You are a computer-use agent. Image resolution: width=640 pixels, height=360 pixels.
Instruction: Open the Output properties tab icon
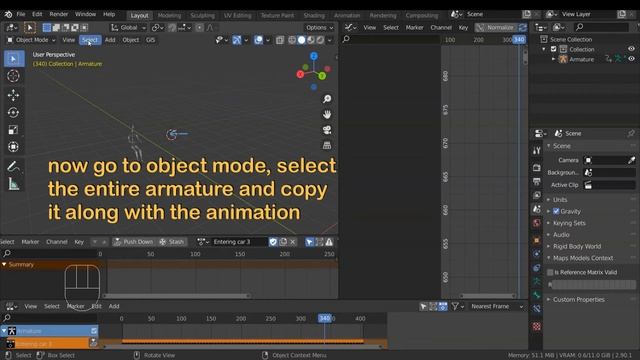(x=537, y=181)
